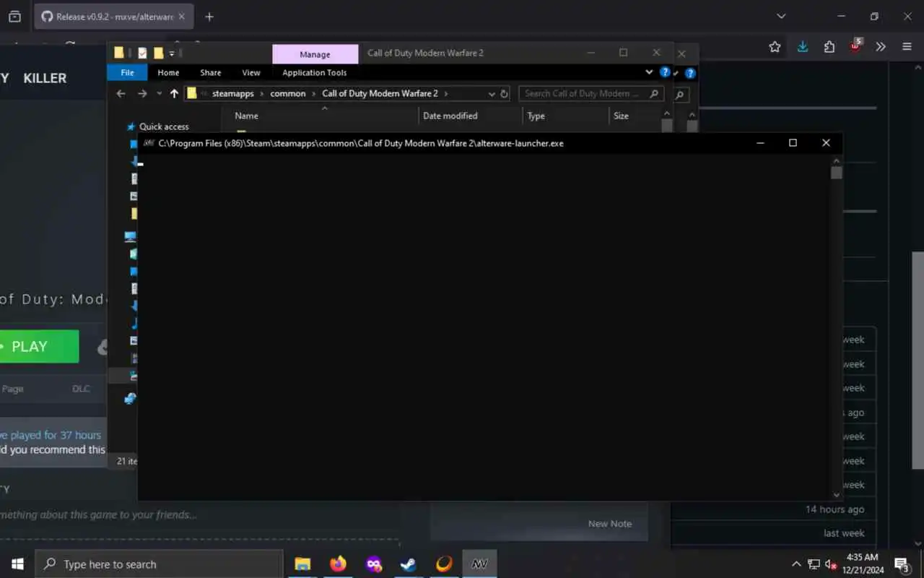This screenshot has height=578, width=924.
Task: Open the Firefox downloads panel
Action: (x=803, y=47)
